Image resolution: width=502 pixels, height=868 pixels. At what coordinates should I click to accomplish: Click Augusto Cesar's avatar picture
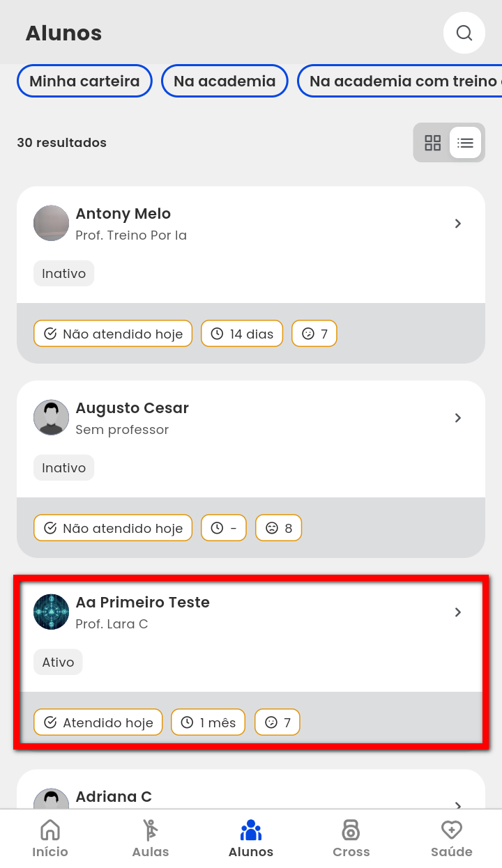tap(52, 418)
